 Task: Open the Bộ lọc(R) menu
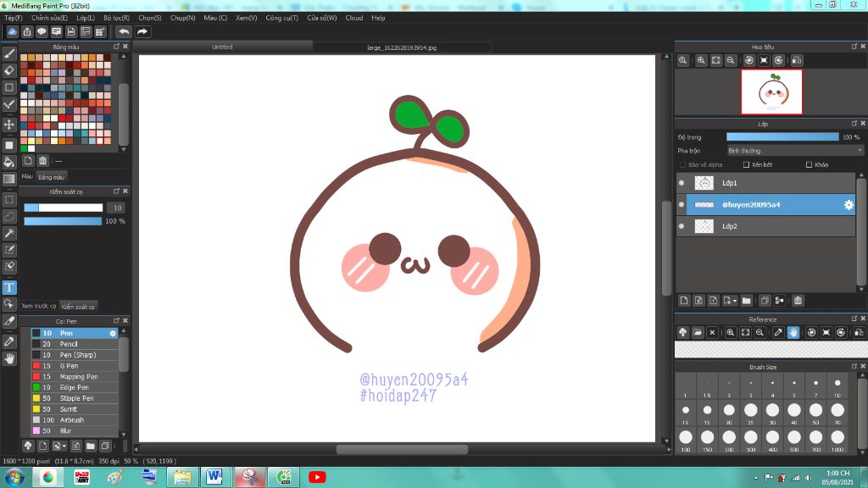pos(116,18)
